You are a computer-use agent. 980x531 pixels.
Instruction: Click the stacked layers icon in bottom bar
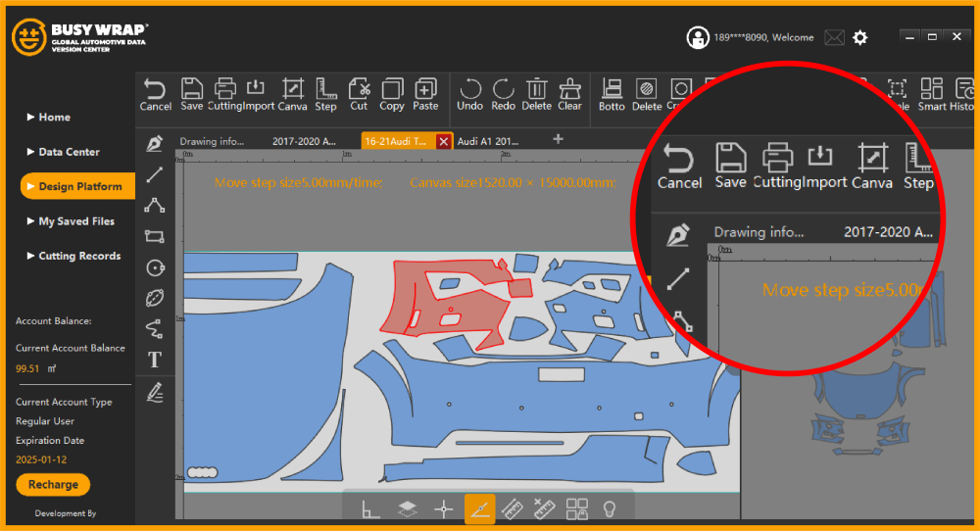coord(407,509)
